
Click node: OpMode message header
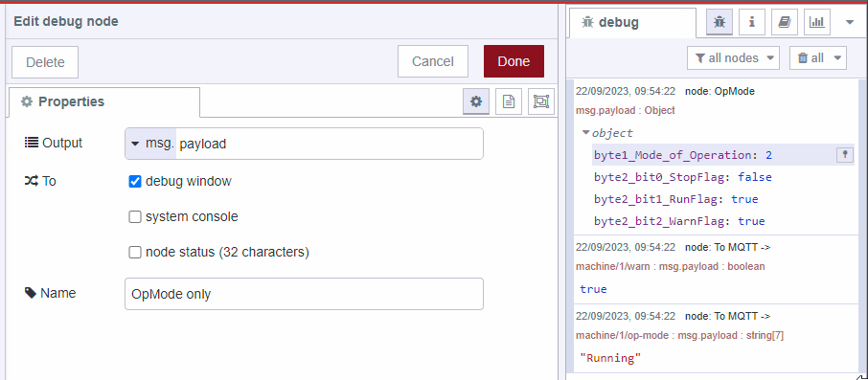coord(720,91)
